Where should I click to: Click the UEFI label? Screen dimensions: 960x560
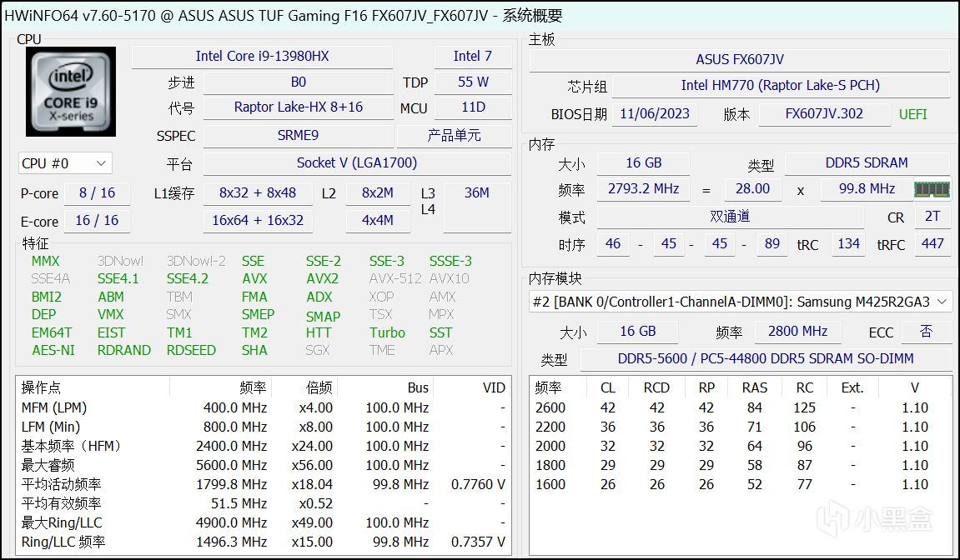click(x=912, y=114)
